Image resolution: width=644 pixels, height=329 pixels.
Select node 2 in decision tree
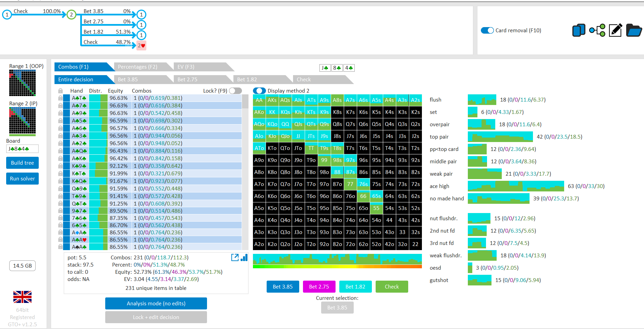[x=71, y=15]
